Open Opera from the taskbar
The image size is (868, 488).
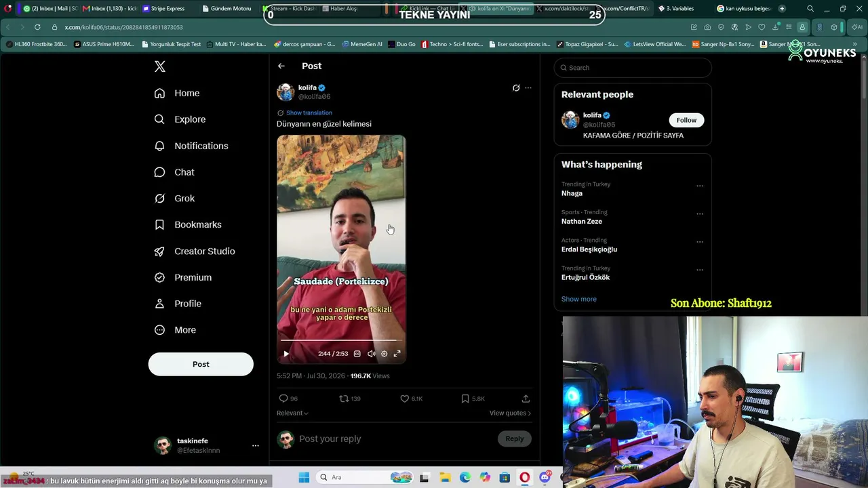point(524,478)
